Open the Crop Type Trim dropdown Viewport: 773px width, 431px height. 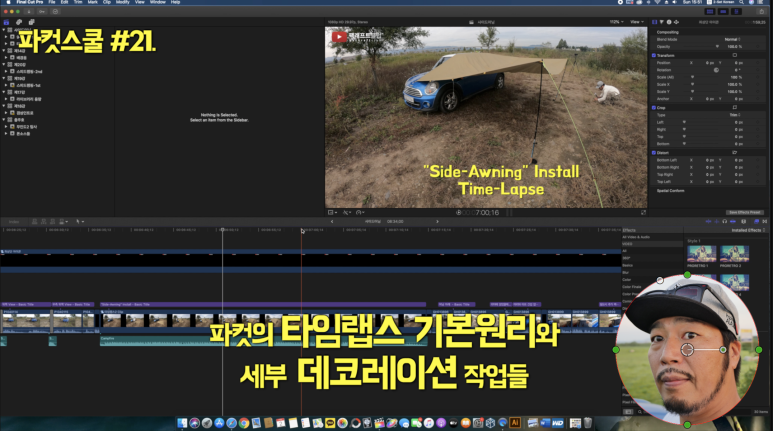tap(735, 115)
